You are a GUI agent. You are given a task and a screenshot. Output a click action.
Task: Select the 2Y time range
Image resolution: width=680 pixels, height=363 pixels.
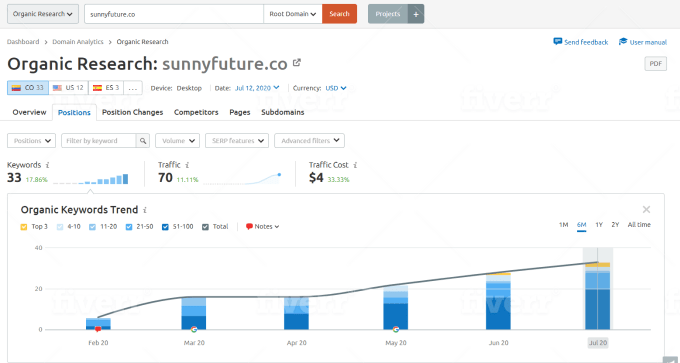tap(615, 225)
